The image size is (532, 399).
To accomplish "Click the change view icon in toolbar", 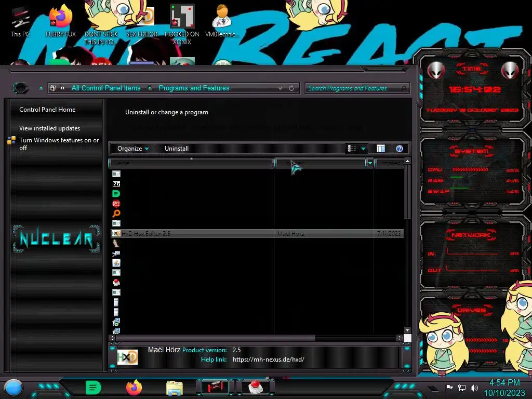I will 352,149.
